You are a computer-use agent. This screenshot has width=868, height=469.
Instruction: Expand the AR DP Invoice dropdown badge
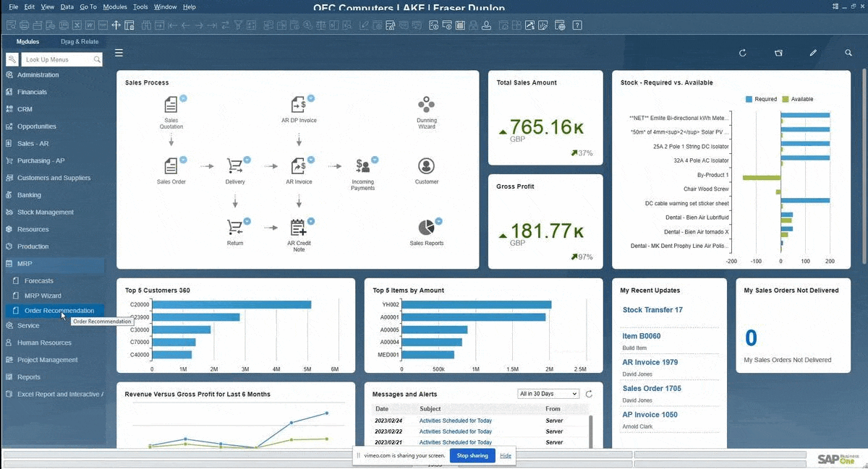point(311,98)
